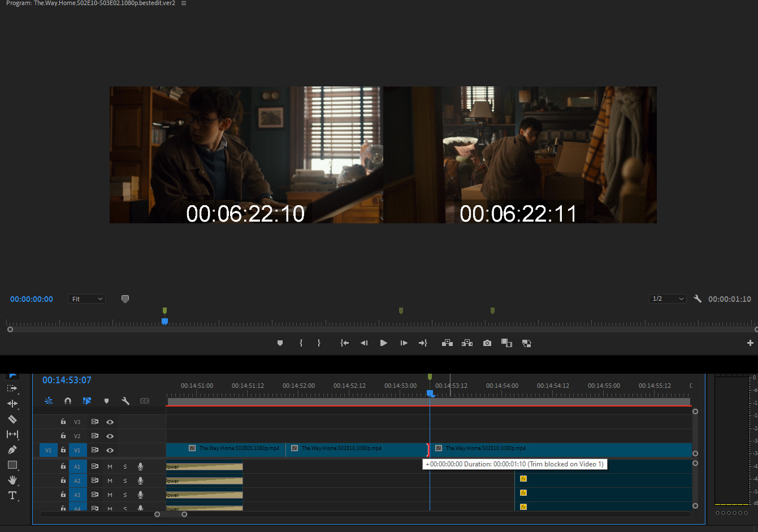This screenshot has width=758, height=532.
Task: Add marker in Program monitor transport
Action: pos(280,343)
